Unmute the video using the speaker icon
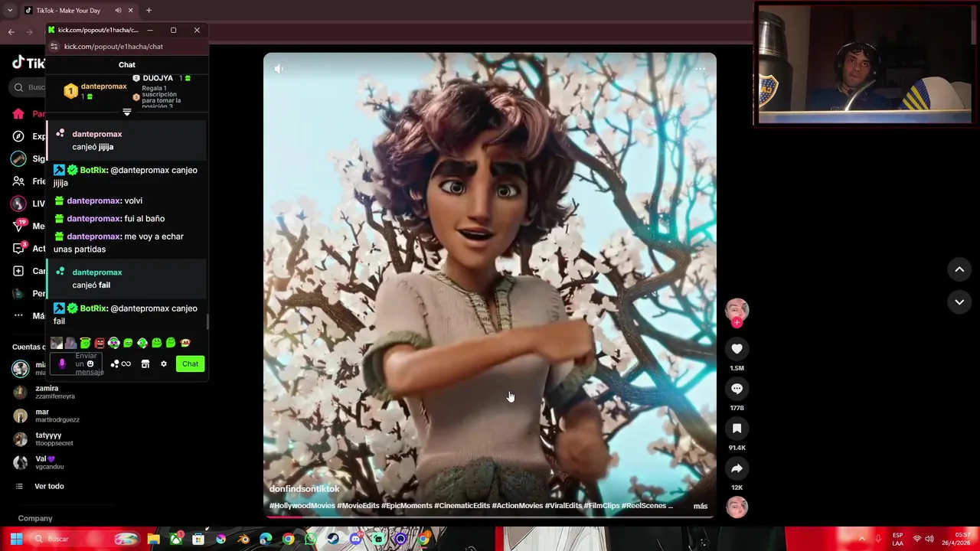Image resolution: width=980 pixels, height=551 pixels. pos(279,69)
